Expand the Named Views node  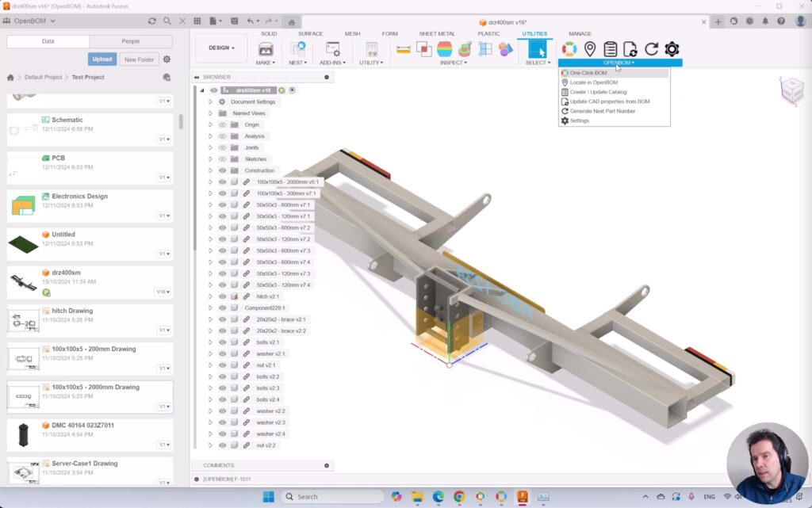coord(210,113)
